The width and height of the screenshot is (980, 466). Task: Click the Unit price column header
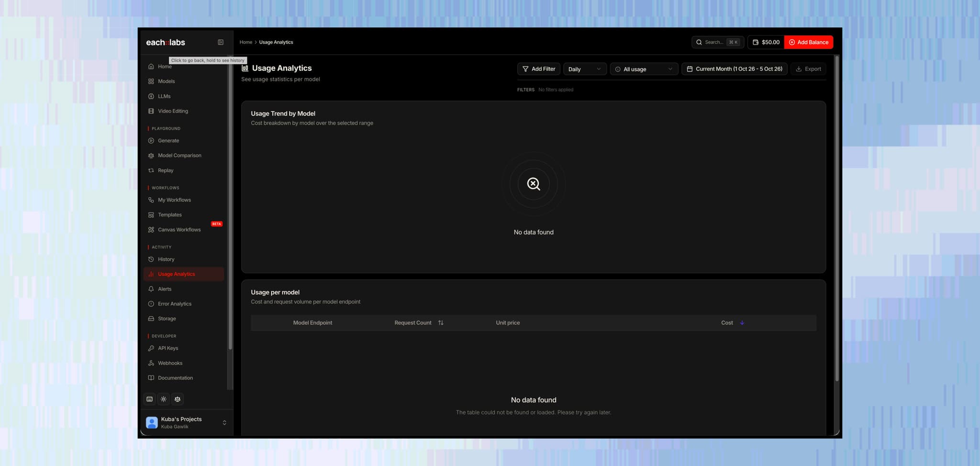pos(508,323)
